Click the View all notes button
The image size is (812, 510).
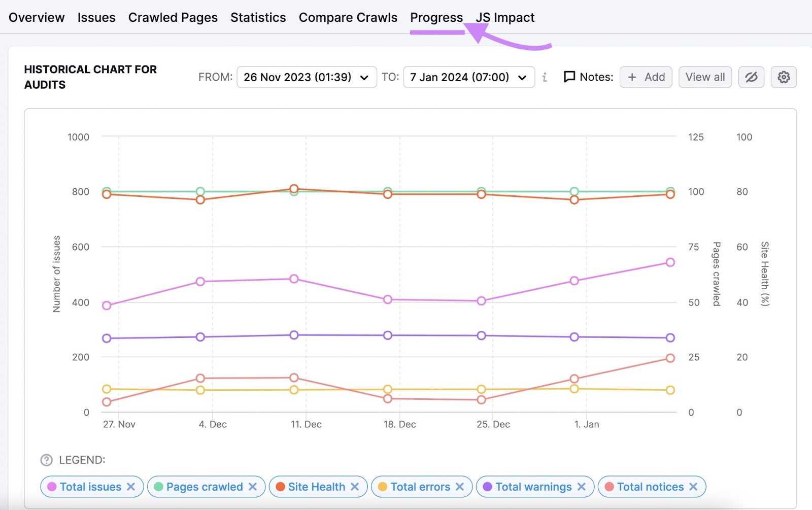point(705,77)
